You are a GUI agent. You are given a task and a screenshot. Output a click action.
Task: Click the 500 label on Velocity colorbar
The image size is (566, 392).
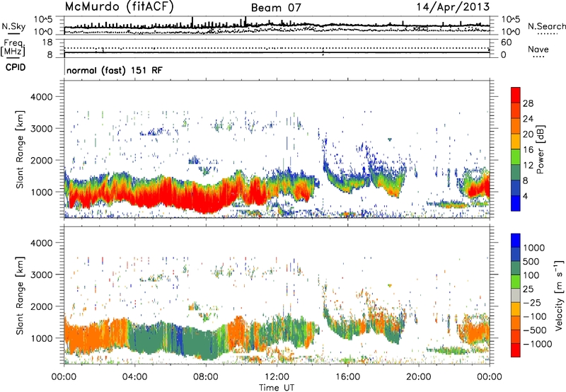click(531, 262)
